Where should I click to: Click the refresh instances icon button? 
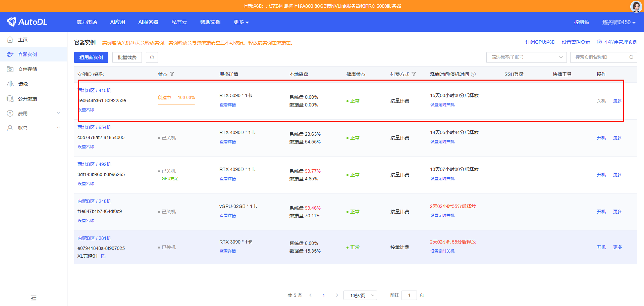(x=152, y=57)
